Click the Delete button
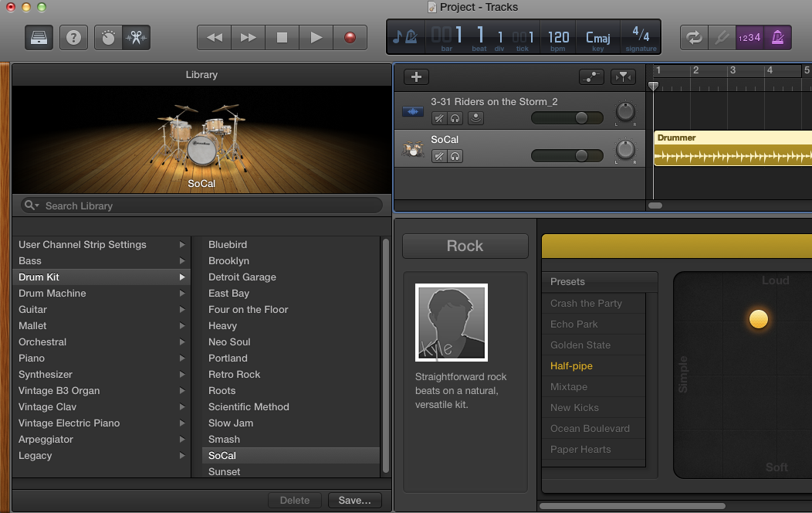Viewport: 812px width, 513px height. tap(295, 500)
